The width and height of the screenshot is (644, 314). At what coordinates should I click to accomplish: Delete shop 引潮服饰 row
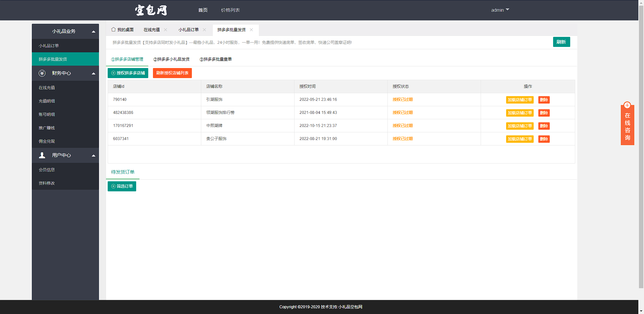(x=544, y=100)
